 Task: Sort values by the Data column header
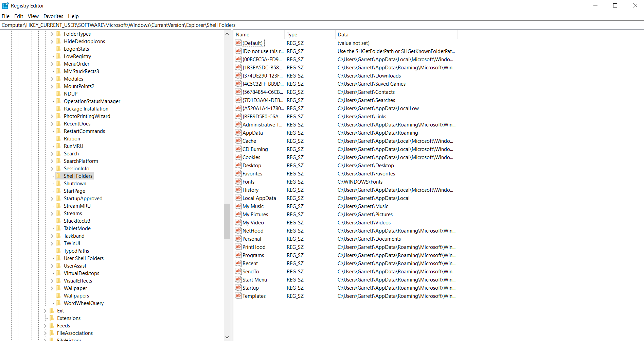click(x=396, y=34)
